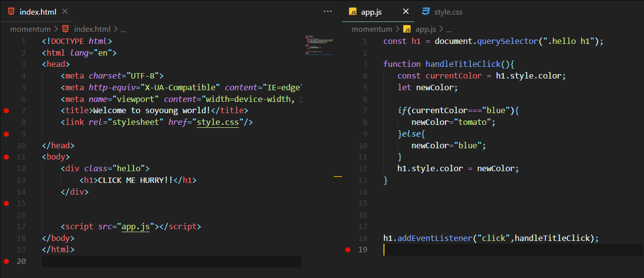Click the title text 'Welcome to soyoung world!'
644x278 pixels.
[x=152, y=111]
